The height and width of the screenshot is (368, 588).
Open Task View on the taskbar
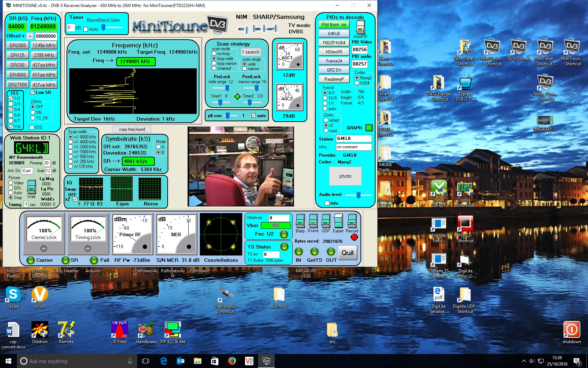(x=146, y=361)
